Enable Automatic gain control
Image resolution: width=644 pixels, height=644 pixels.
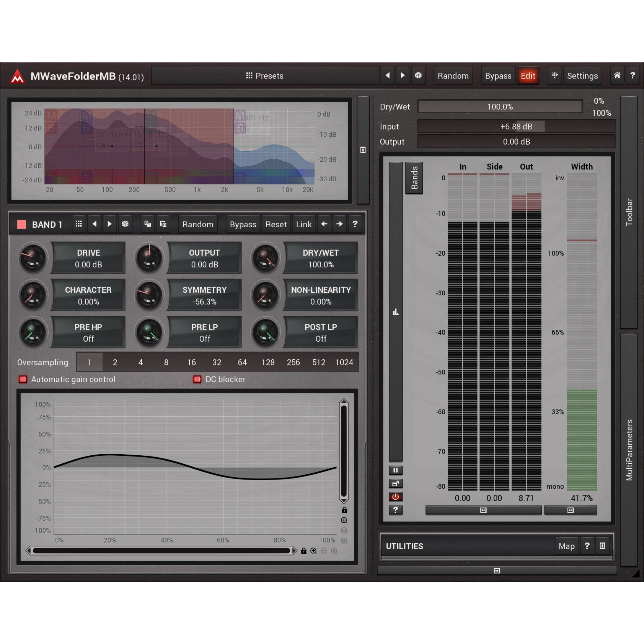coord(23,379)
